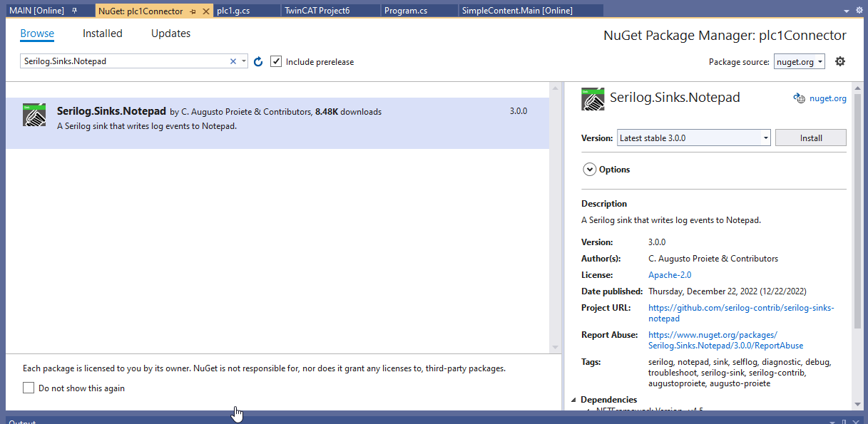Click the Author(s) value in details
Screen dimensions: 868x424
click(713, 259)
